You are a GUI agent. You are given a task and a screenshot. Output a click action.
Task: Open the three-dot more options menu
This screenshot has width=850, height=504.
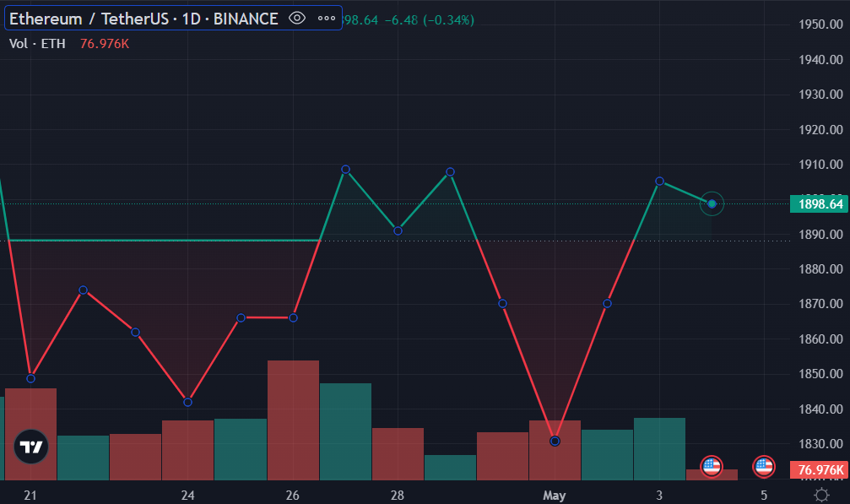[x=327, y=19]
